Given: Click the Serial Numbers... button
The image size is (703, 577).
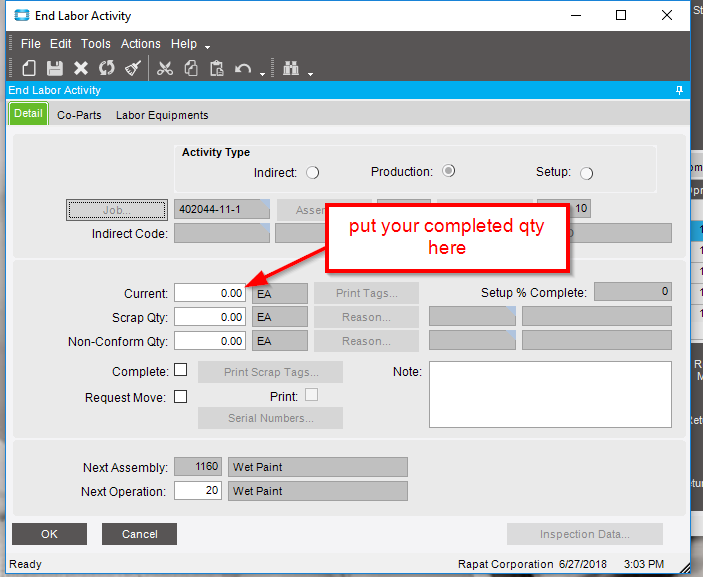Looking at the screenshot, I should [x=270, y=418].
